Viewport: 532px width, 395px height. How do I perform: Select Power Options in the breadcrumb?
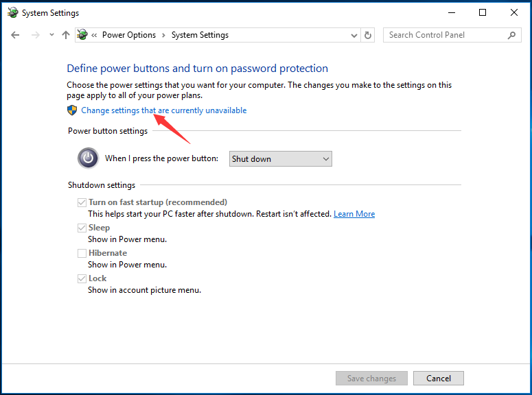point(129,35)
